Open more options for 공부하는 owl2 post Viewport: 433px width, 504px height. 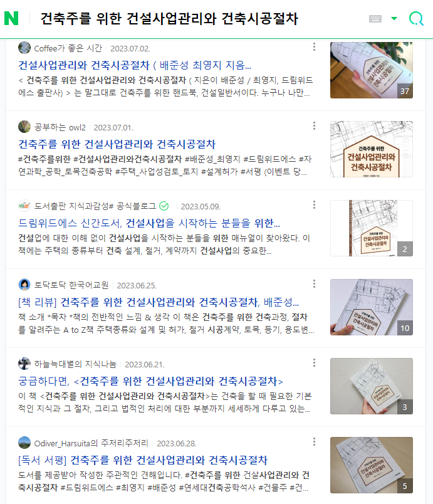pyautogui.click(x=314, y=125)
